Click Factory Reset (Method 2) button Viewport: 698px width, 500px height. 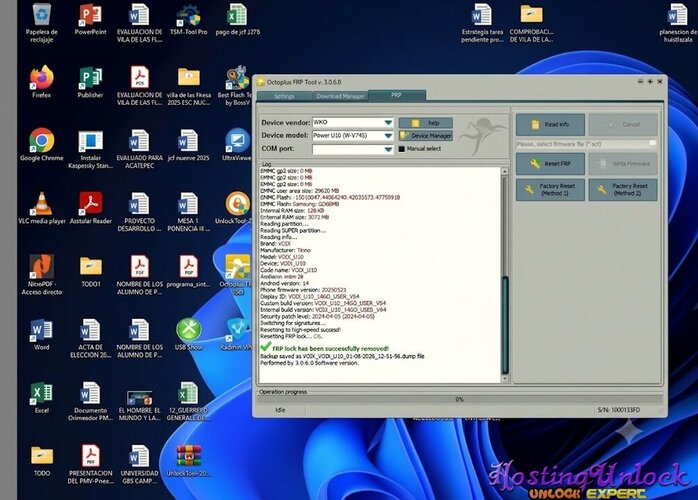pyautogui.click(x=623, y=190)
